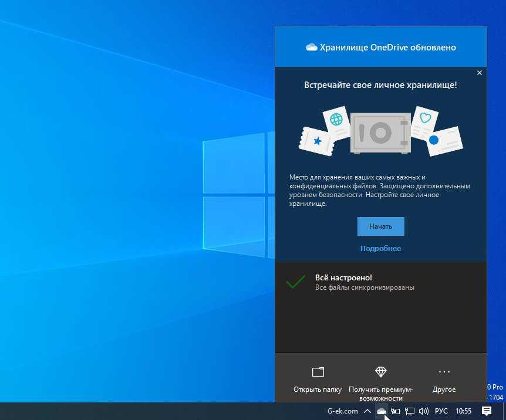Open the Другое three-dots menu
The height and width of the screenshot is (420, 506).
444,381
